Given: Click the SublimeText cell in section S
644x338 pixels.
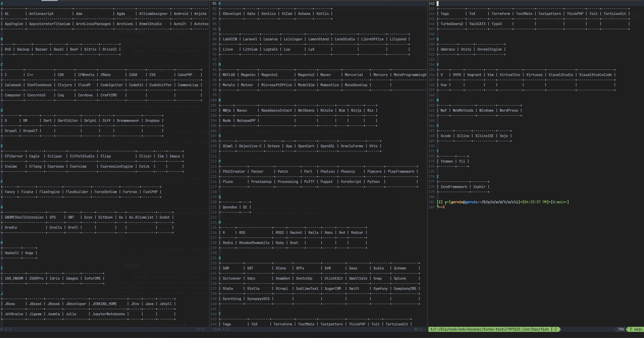Looking at the screenshot, I should (307, 288).
